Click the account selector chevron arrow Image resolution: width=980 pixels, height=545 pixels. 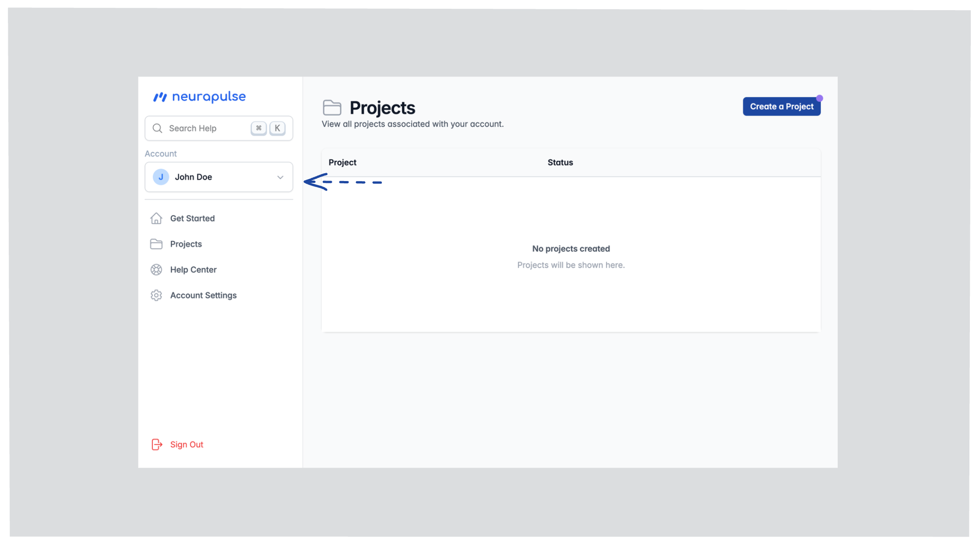pos(280,177)
